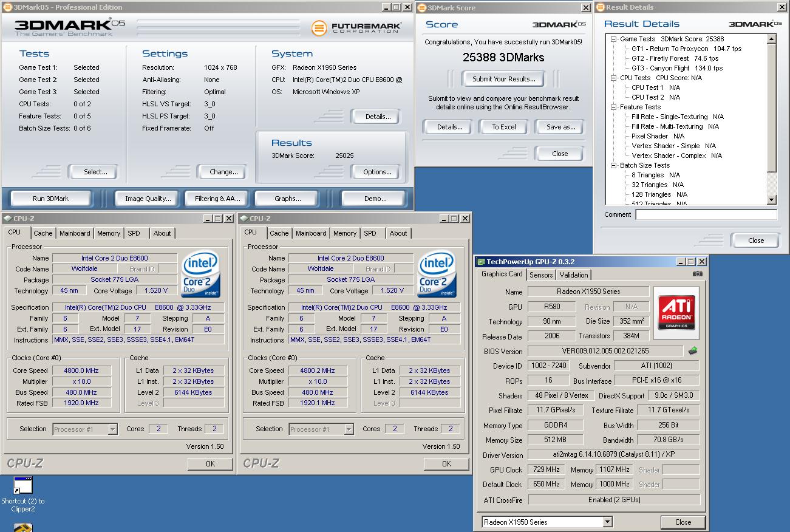Viewport: 790px width, 532px height.
Task: Click Intel Core 2 logo in right CPU-Z
Action: [438, 274]
